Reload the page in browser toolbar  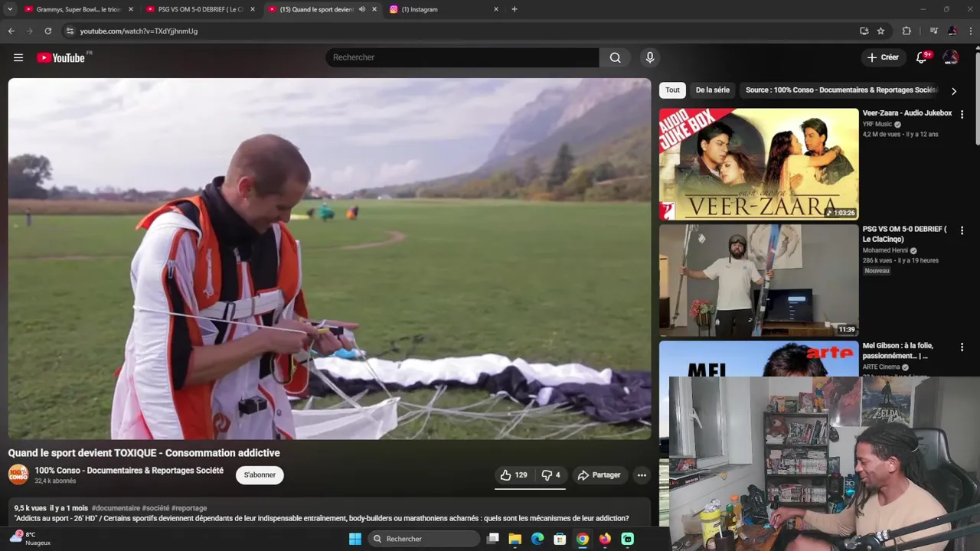click(47, 31)
